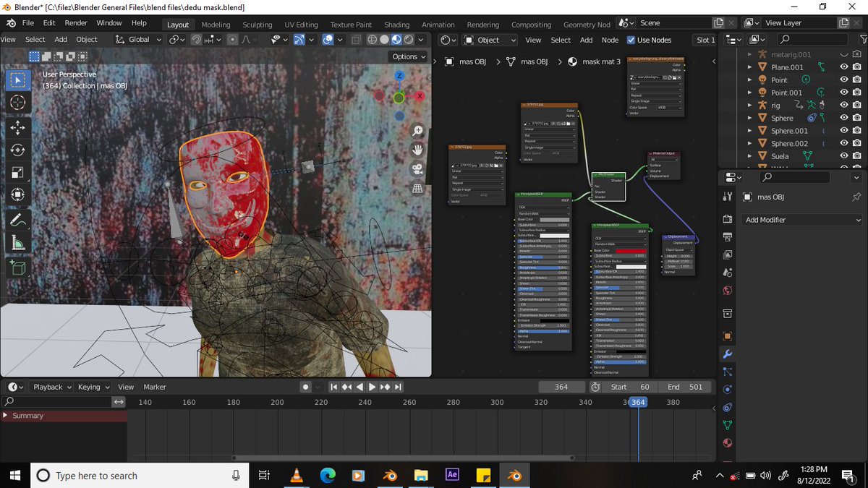This screenshot has width=868, height=488.
Task: Open the Slot 1 material slot dropdown
Action: [705, 40]
